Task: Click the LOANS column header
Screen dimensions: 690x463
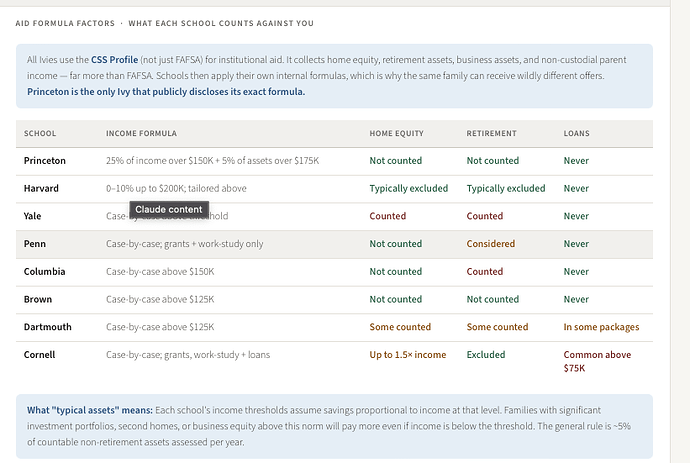Action: coord(577,133)
